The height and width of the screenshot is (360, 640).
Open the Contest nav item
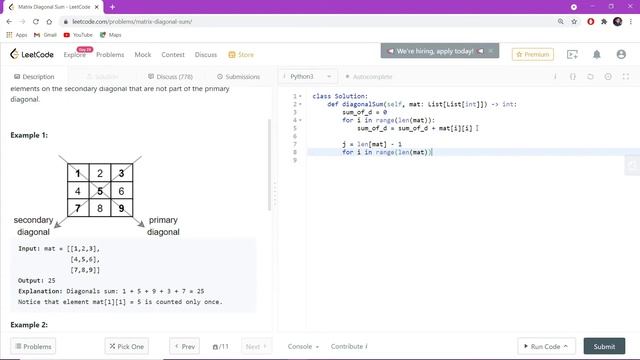click(173, 55)
